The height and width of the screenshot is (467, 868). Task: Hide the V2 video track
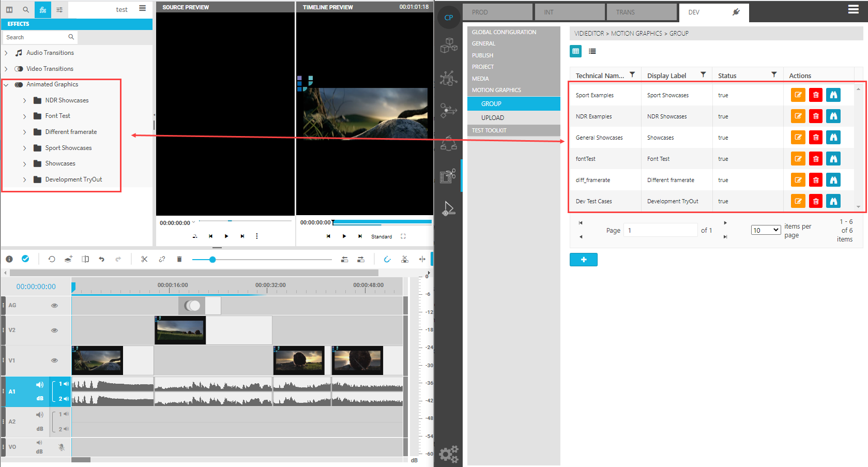pyautogui.click(x=54, y=330)
